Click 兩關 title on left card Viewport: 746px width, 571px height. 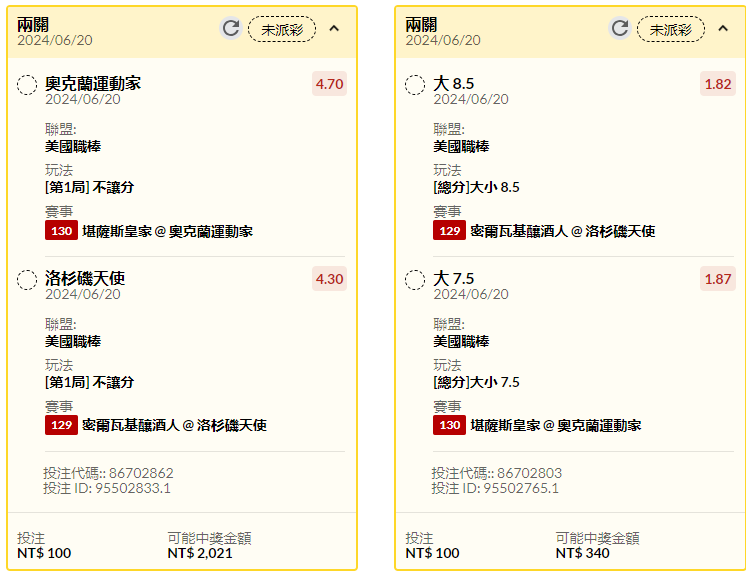click(33, 24)
